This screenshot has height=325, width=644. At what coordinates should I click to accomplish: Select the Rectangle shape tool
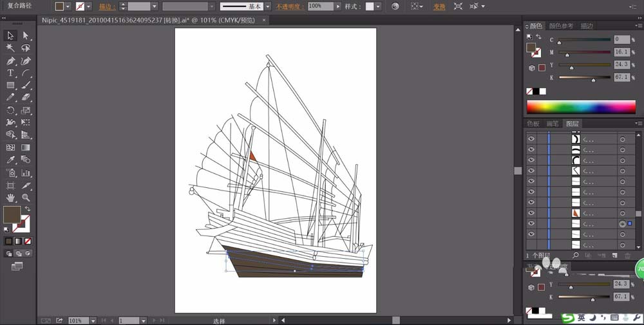point(11,85)
